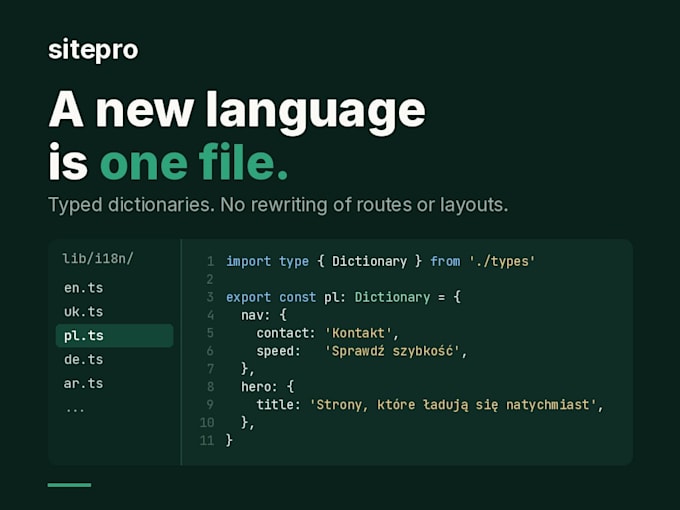The height and width of the screenshot is (510, 680).
Task: Select the highlighted pl.ts file
Action: coord(114,336)
